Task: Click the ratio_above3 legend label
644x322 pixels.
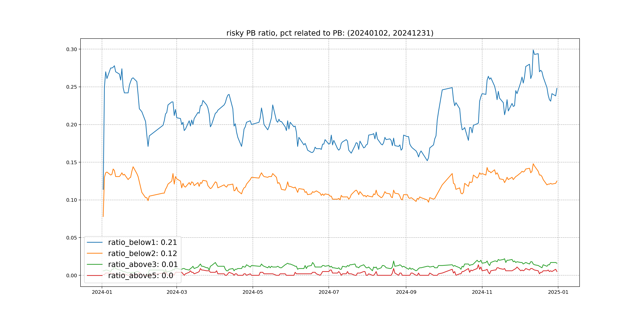Action: (x=143, y=264)
